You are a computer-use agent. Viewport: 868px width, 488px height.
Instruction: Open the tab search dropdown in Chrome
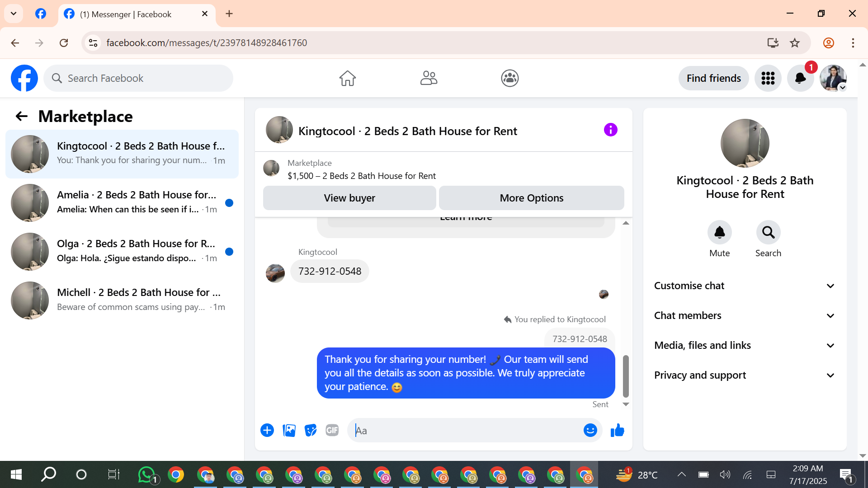[14, 14]
